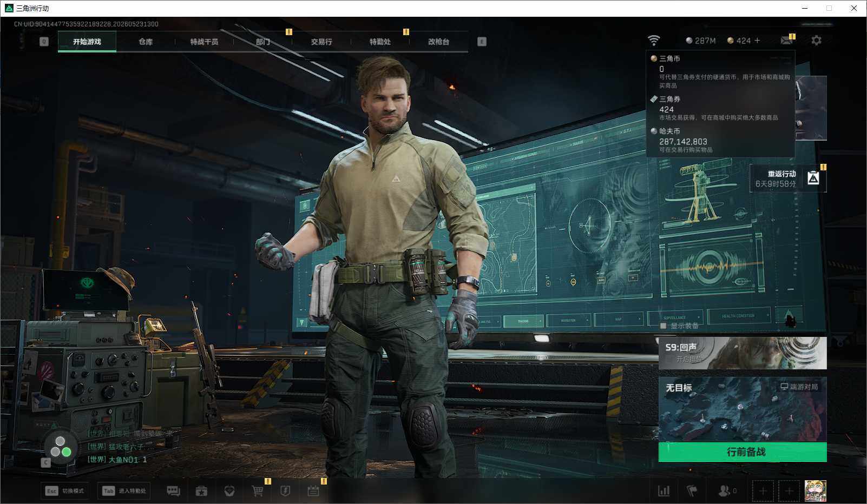Toggle the 开启排位 checkbox
This screenshot has height=504, width=867.
[x=670, y=359]
